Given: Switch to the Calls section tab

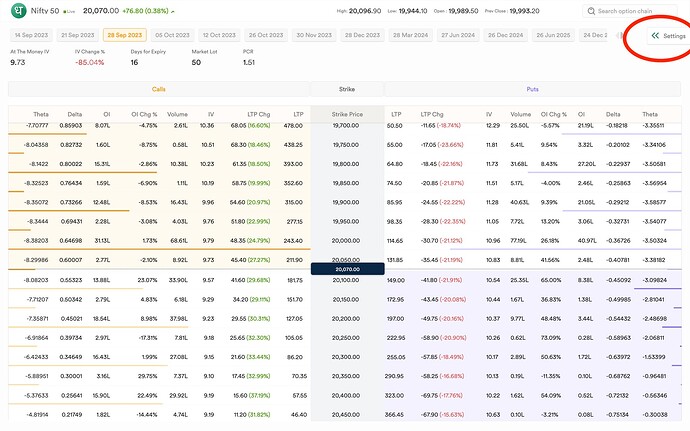Looking at the screenshot, I should pos(159,89).
